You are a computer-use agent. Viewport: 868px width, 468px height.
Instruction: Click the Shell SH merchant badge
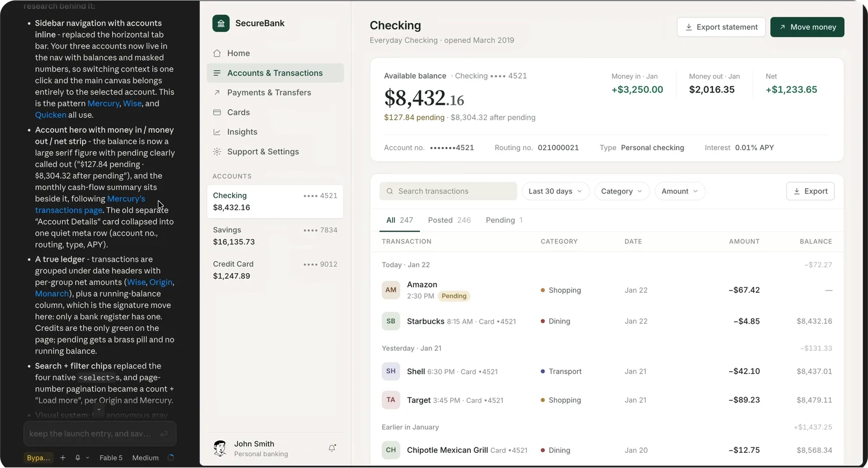click(391, 371)
